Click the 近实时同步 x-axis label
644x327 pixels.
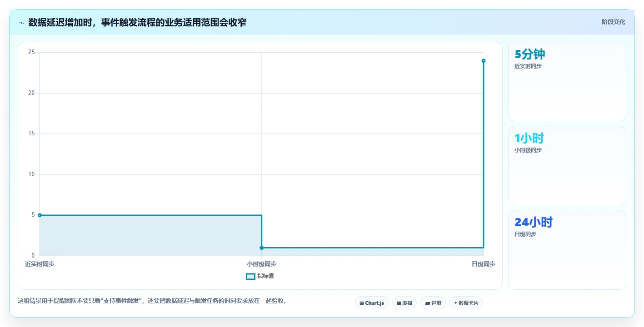point(40,264)
